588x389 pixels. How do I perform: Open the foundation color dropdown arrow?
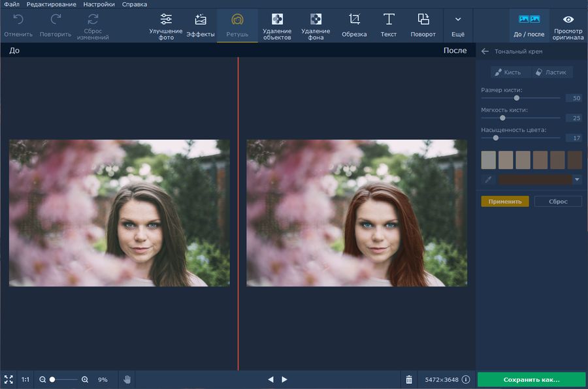pos(577,179)
